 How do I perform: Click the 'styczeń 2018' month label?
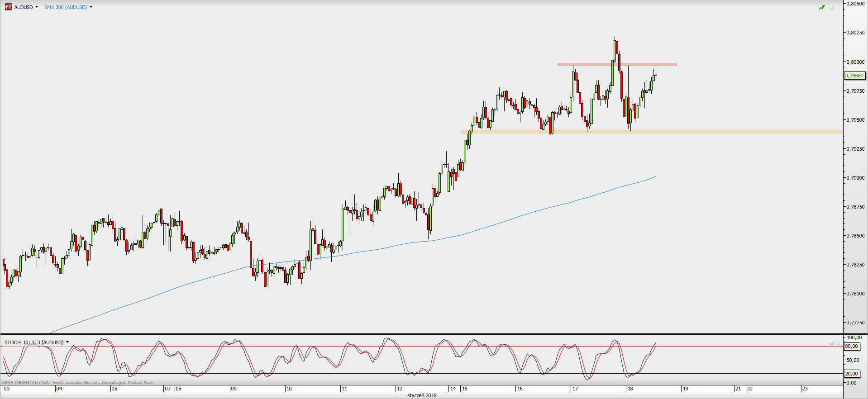click(x=422, y=395)
